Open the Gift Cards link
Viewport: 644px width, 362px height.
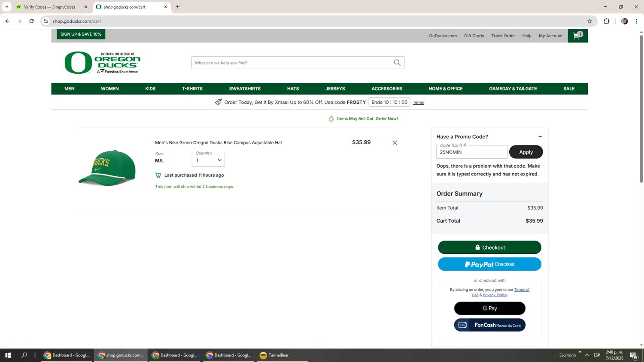[x=474, y=36]
